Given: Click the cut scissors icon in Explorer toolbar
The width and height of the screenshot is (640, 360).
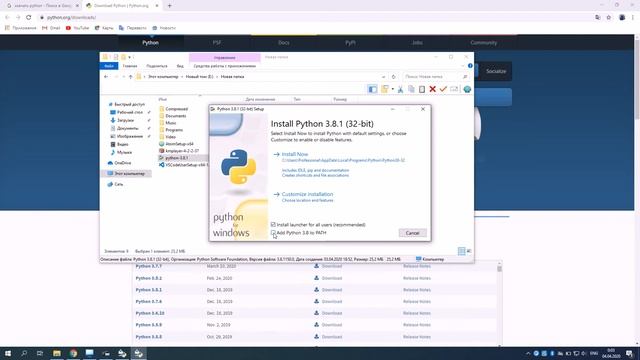Looking at the screenshot, I should 400,89.
